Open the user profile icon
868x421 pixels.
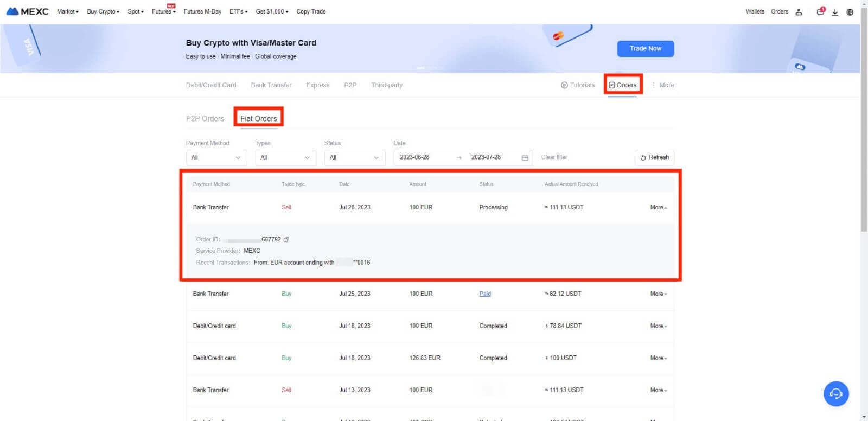point(799,12)
